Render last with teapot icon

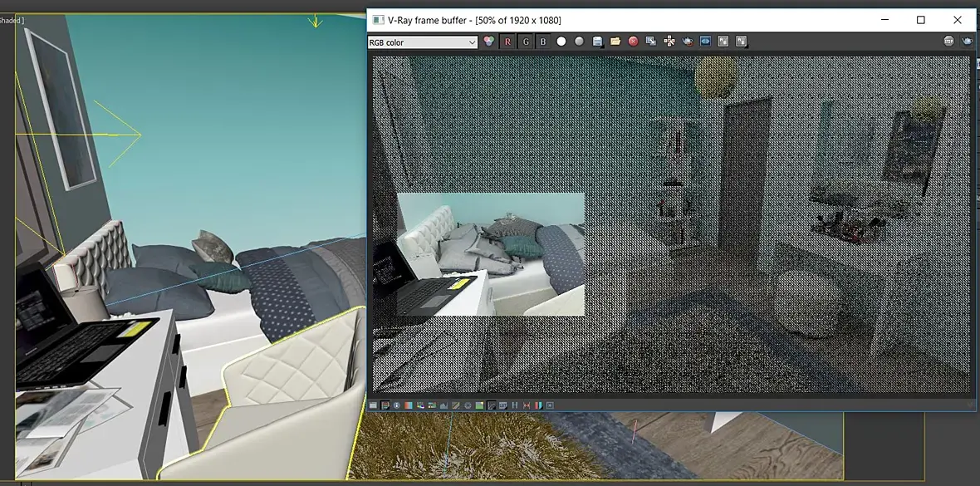click(967, 42)
